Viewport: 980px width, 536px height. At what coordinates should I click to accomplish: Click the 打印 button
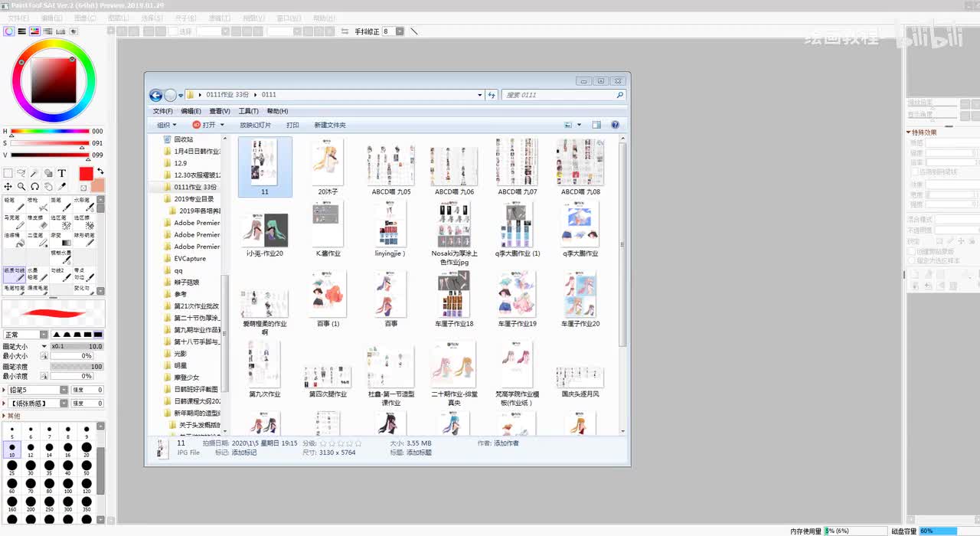[292, 125]
